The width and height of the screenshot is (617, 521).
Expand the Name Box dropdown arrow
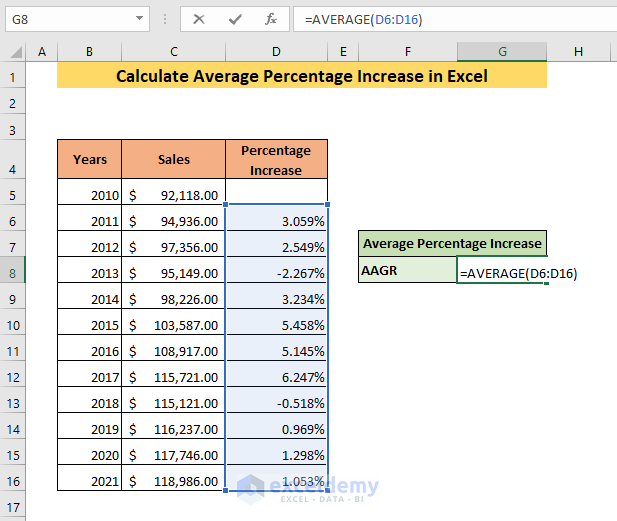pyautogui.click(x=139, y=18)
